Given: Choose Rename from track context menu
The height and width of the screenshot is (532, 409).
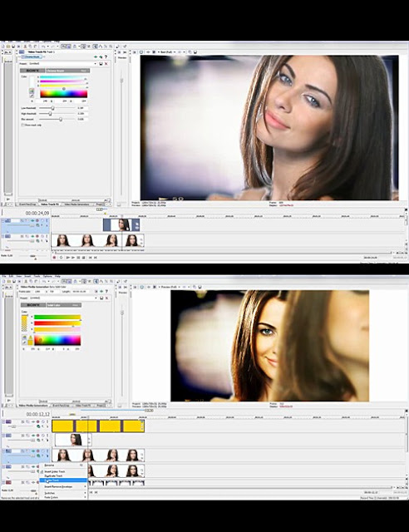Looking at the screenshot, I should coord(63,465).
